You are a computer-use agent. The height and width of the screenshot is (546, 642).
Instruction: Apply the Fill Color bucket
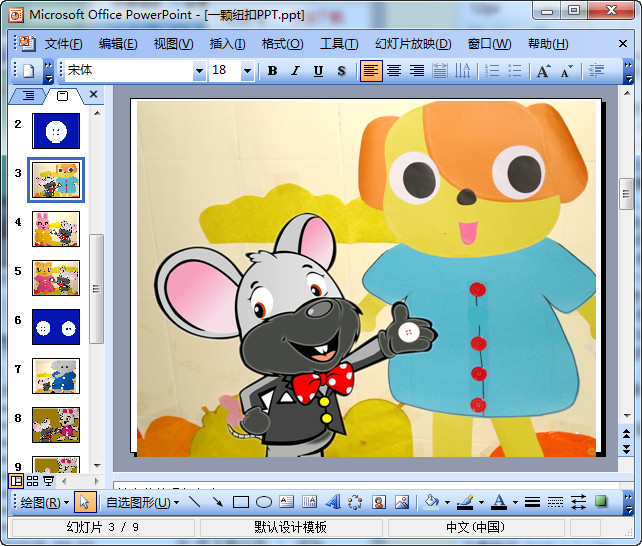pyautogui.click(x=432, y=502)
